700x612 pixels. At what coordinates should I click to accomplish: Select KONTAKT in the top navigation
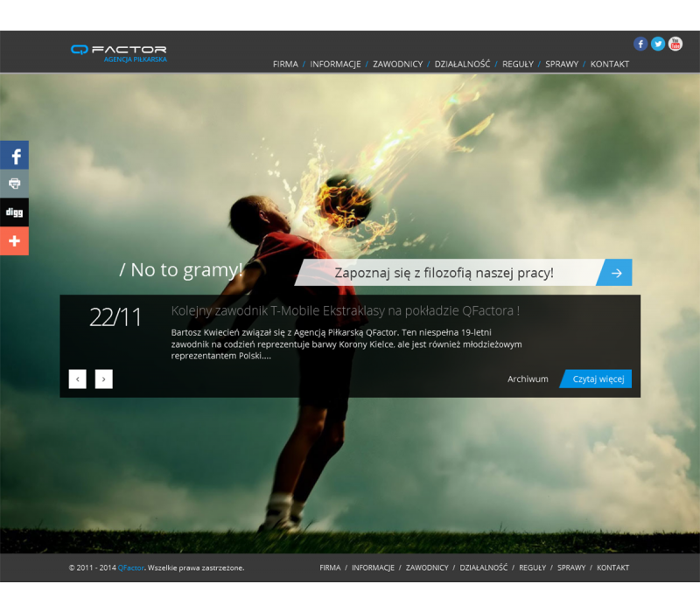click(x=609, y=64)
